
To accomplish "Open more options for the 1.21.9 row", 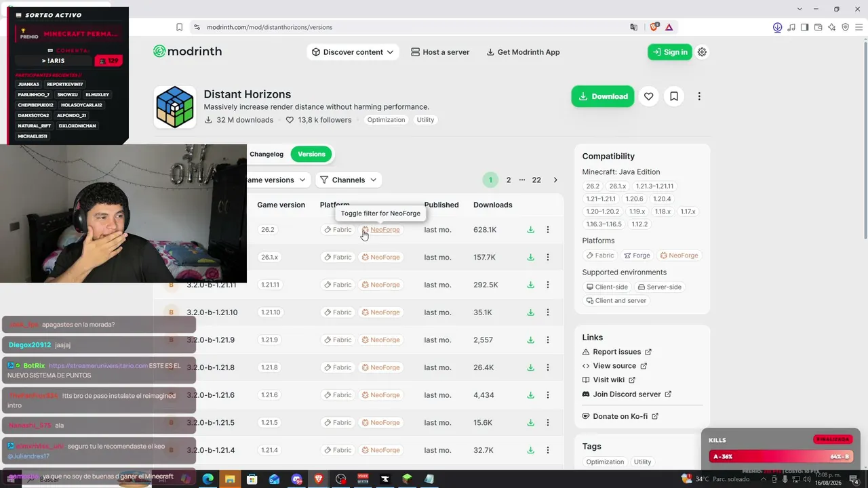I will pos(548,340).
